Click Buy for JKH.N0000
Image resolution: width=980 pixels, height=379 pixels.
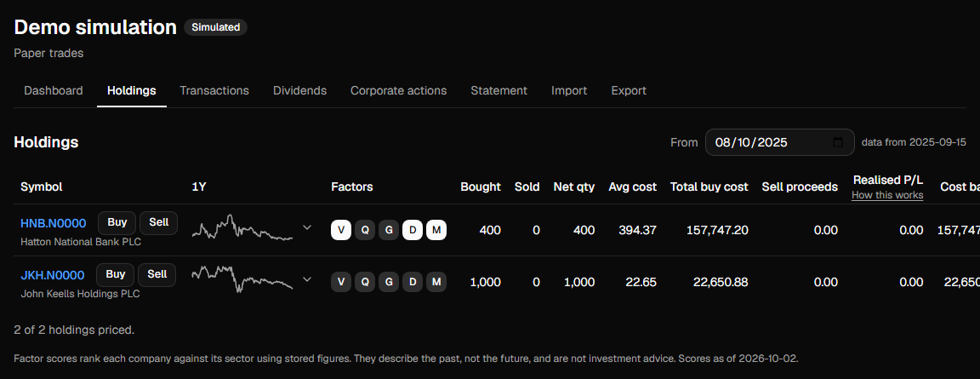click(115, 274)
